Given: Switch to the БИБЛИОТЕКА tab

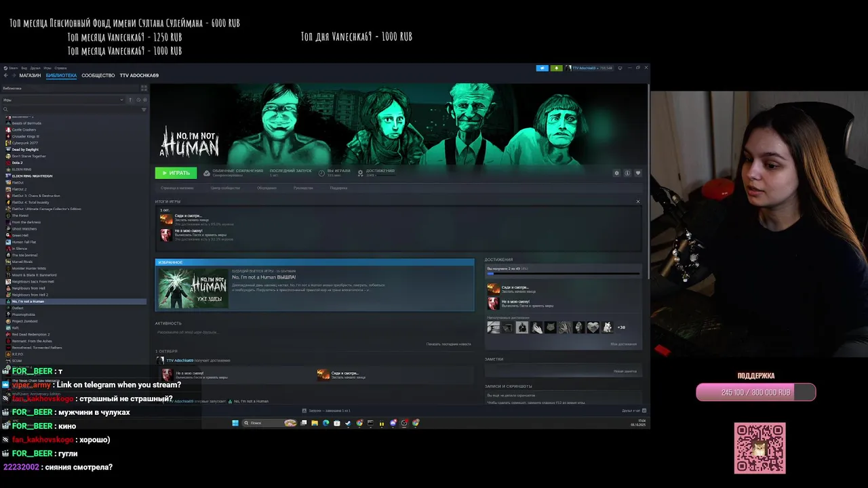Looking at the screenshot, I should coord(61,75).
